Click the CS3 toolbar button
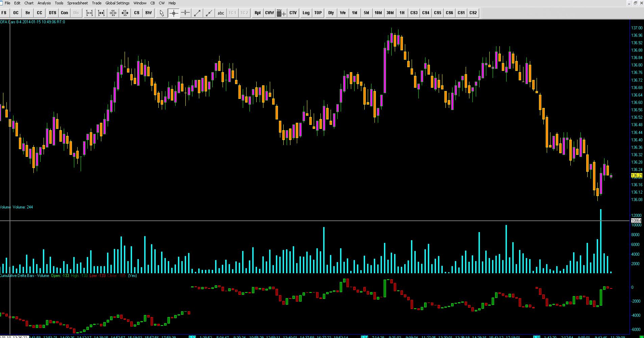Viewport: 644px width, 338px height. (x=414, y=13)
